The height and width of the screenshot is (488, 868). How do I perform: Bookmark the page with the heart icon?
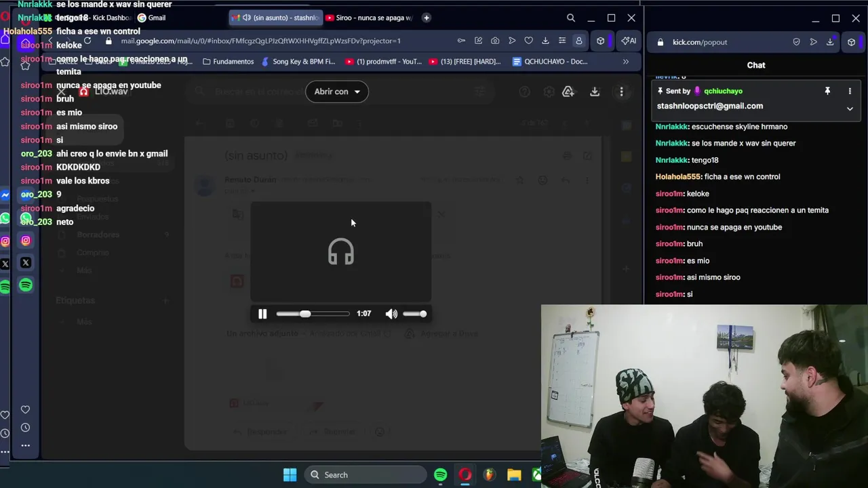528,41
